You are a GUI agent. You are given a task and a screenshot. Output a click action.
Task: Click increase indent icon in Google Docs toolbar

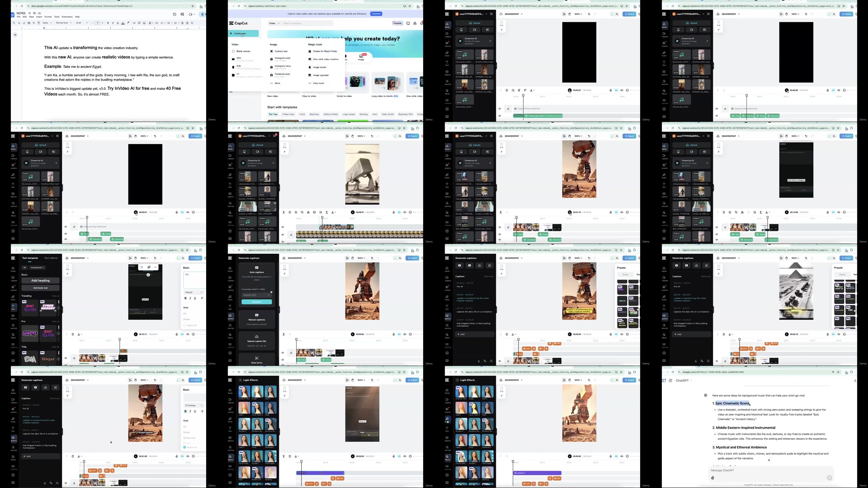(187, 23)
